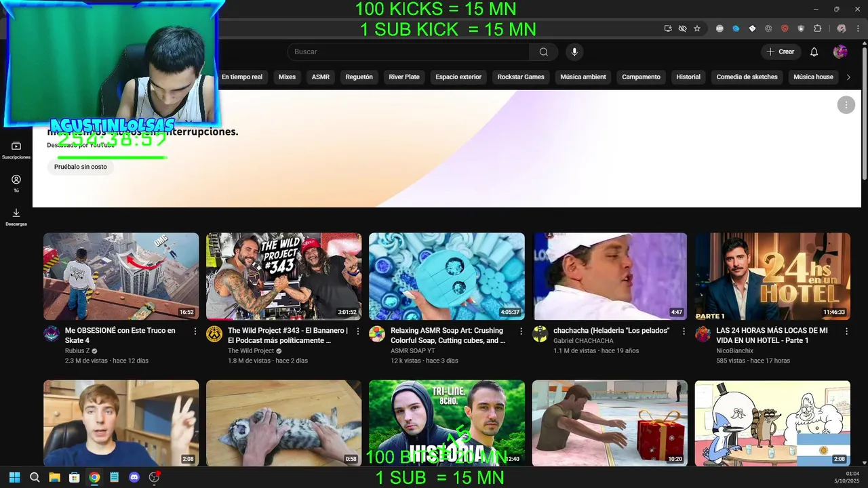Open options menu for chachacha Heladeria video
Viewport: 868px width, 488px height.
[x=684, y=331]
